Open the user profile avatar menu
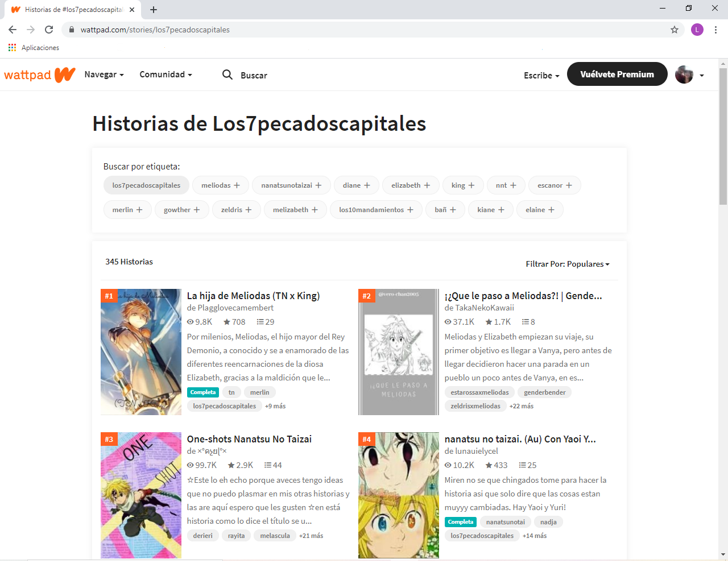Image resolution: width=728 pixels, height=563 pixels. (684, 74)
